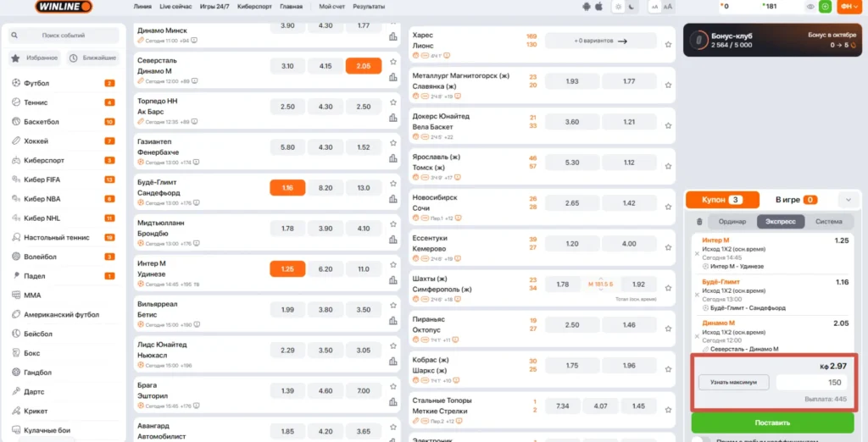Select the Система bet type tab

[x=829, y=221]
